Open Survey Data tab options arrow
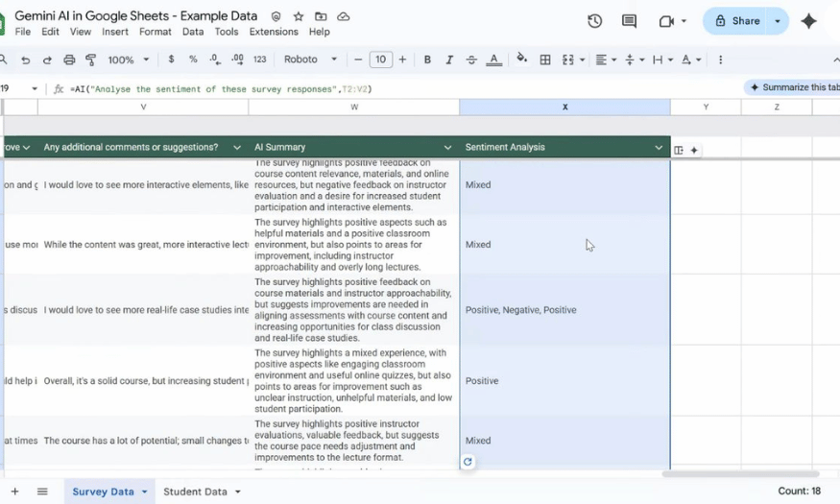 [144, 492]
